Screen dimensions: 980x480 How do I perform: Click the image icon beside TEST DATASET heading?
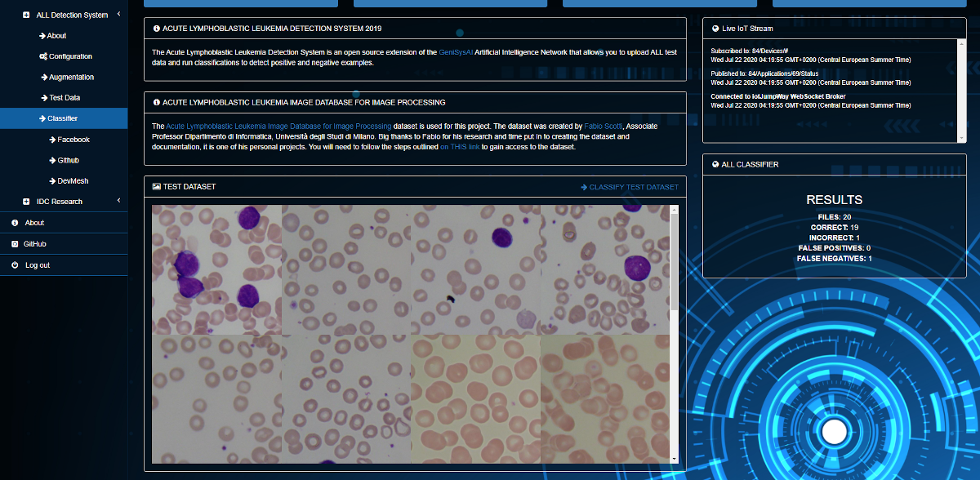156,187
